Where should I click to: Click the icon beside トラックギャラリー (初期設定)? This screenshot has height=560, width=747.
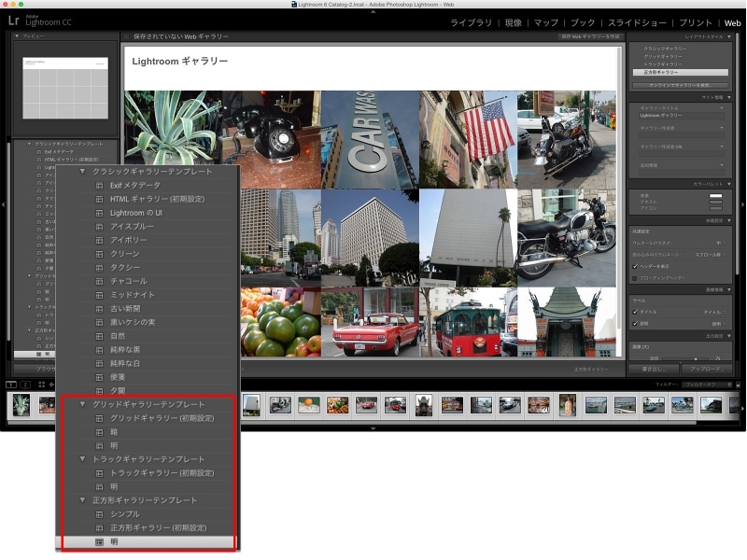(100, 473)
